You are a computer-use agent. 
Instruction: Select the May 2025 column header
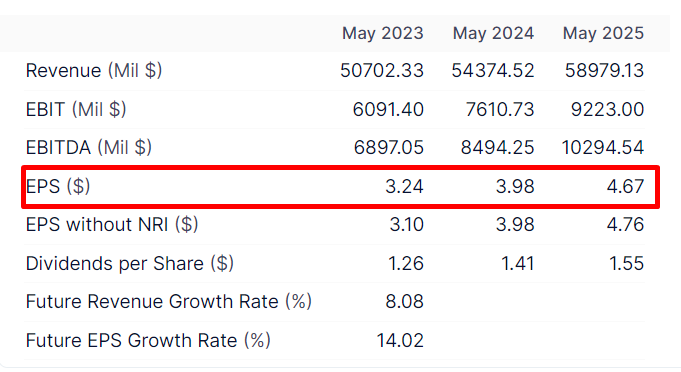[x=603, y=33]
